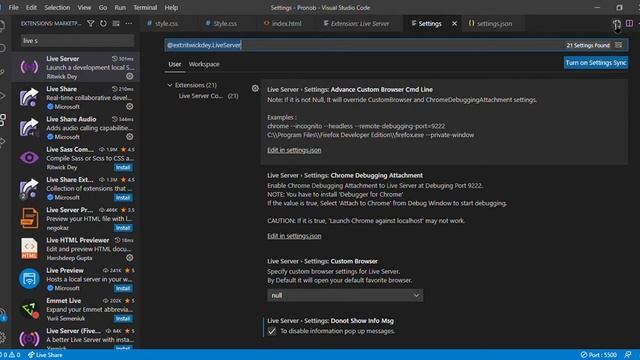Open manage gear for Live HTML Previewer
Screen dimensions: 640x360
point(129,257)
